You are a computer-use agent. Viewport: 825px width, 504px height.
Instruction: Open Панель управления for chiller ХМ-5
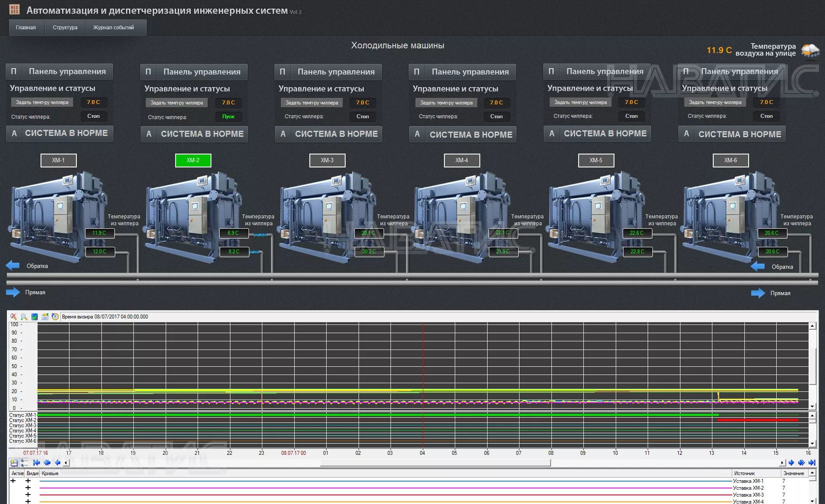tap(605, 71)
